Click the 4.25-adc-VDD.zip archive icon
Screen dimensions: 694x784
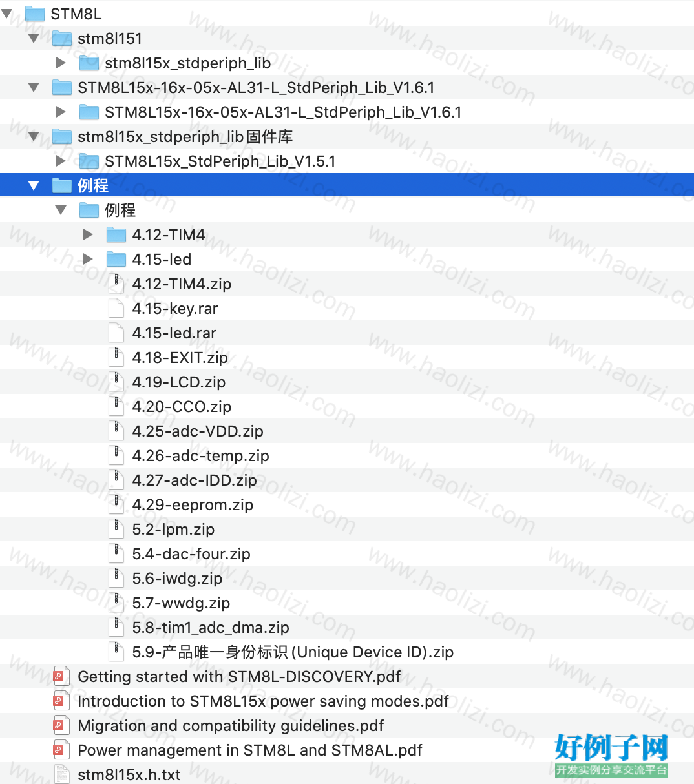[x=116, y=431]
